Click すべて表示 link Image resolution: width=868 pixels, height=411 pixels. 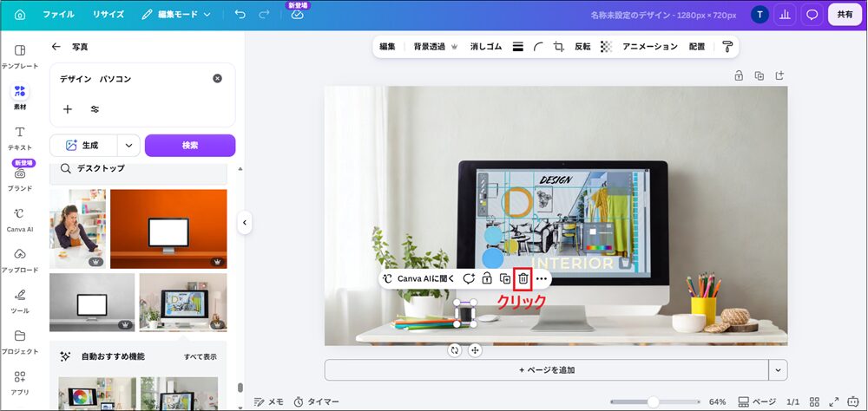click(x=201, y=356)
